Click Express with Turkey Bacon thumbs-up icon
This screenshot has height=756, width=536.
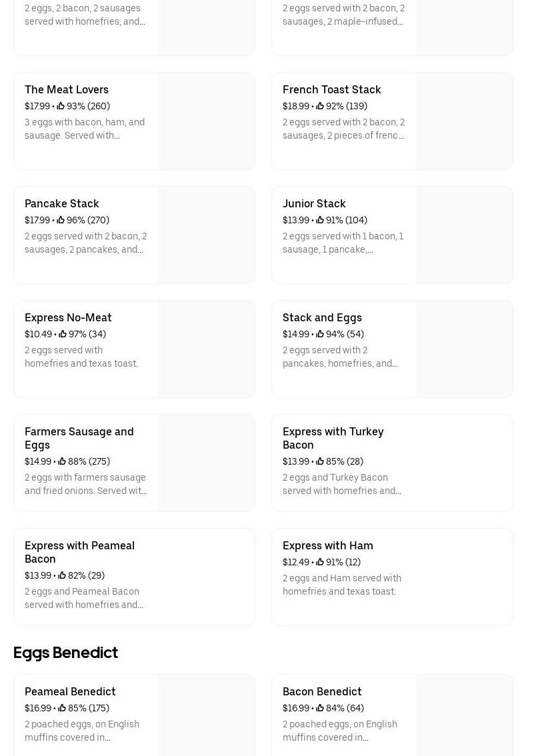point(320,462)
